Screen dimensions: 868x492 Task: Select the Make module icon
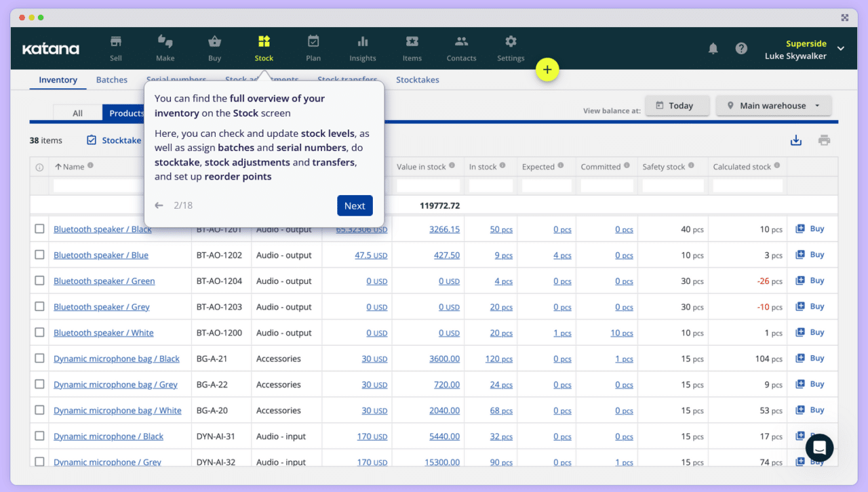[x=165, y=42]
